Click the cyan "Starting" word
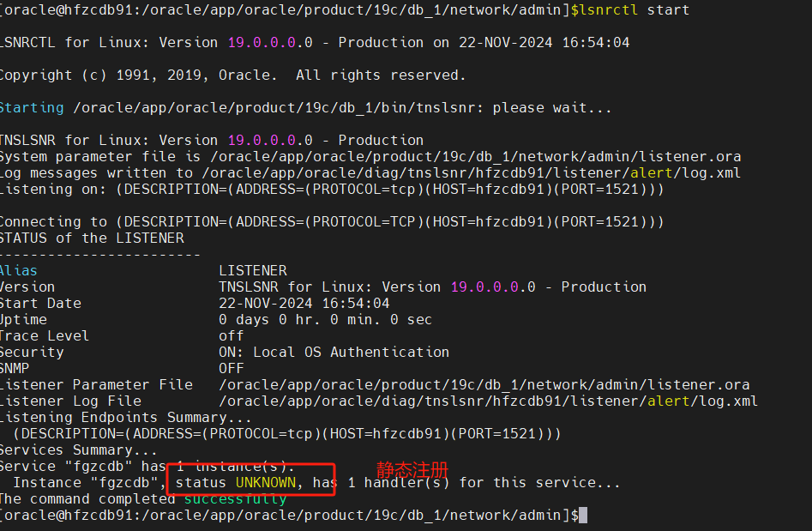 [32, 108]
